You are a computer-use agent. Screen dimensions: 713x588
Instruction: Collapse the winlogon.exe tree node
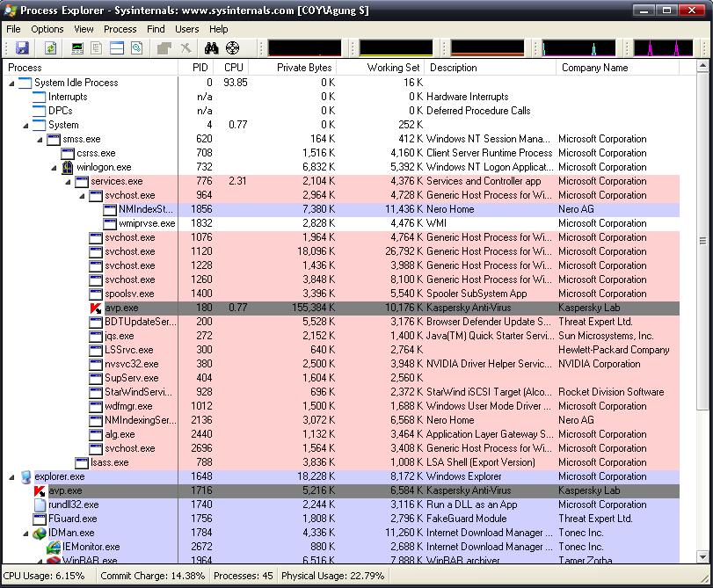[x=55, y=168]
